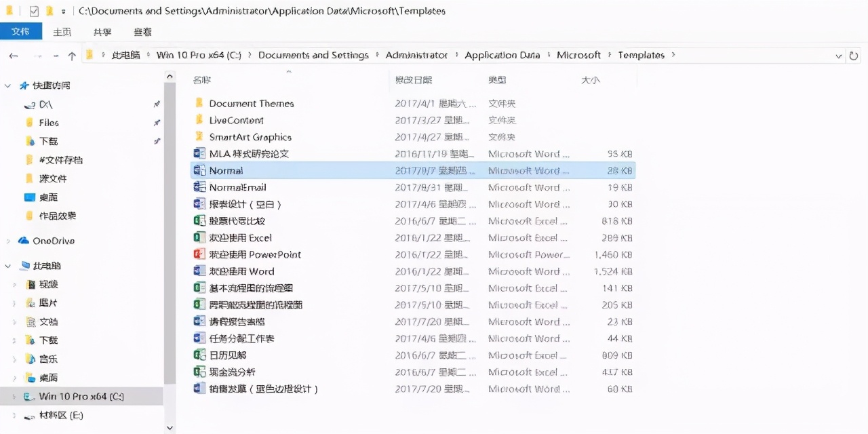The image size is (868, 434).
Task: Open the 文件 menu
Action: [x=21, y=31]
